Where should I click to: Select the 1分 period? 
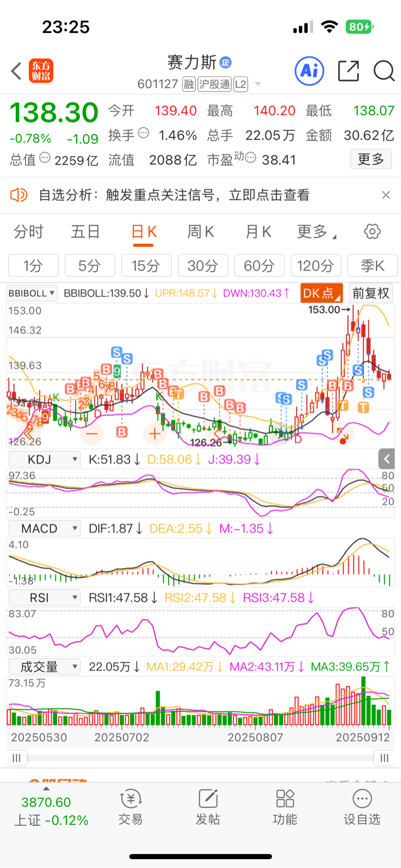pos(33,266)
